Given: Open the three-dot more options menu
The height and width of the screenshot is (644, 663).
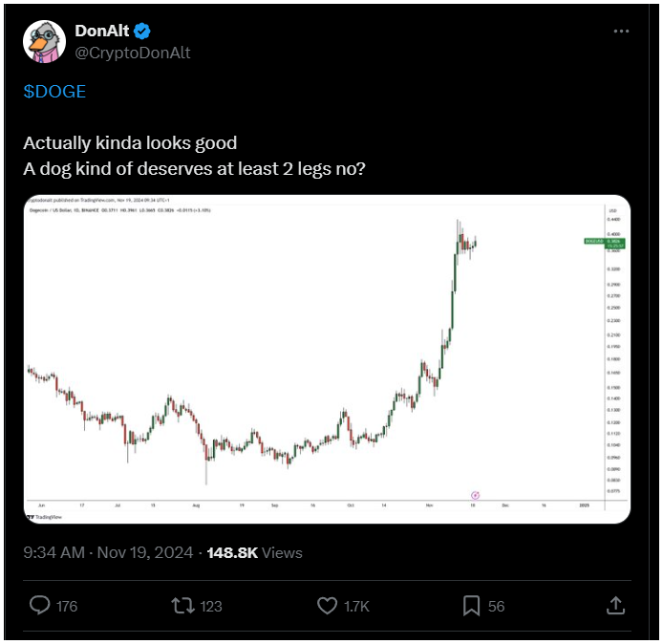Looking at the screenshot, I should (x=621, y=32).
